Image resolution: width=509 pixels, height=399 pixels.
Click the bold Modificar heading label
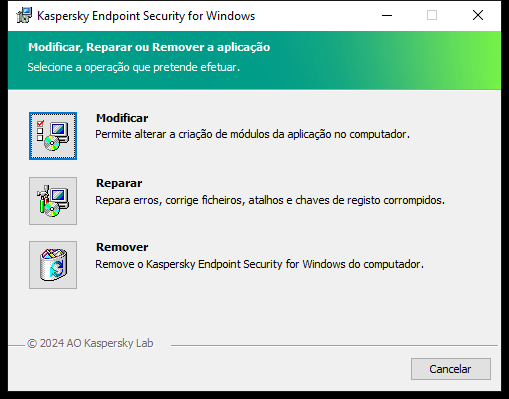pos(122,118)
